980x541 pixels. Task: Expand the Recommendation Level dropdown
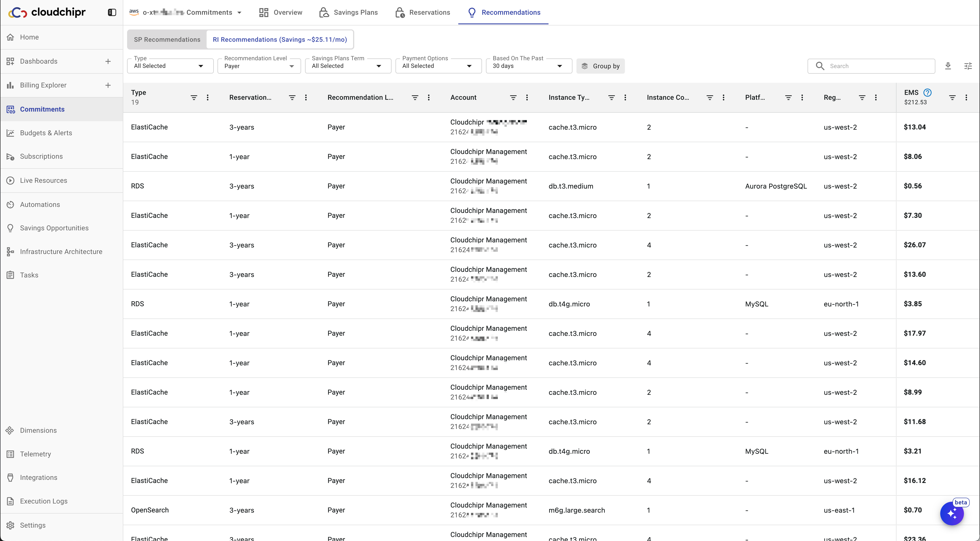tap(259, 66)
